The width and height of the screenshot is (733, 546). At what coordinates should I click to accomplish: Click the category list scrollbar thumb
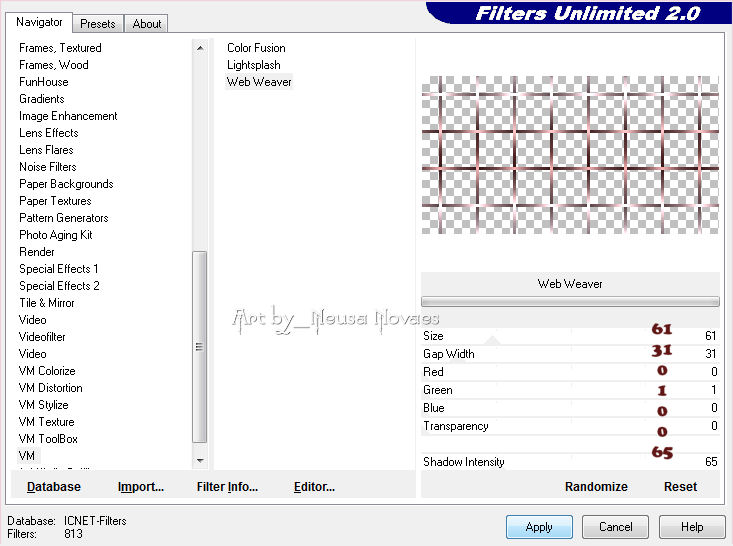coord(200,347)
